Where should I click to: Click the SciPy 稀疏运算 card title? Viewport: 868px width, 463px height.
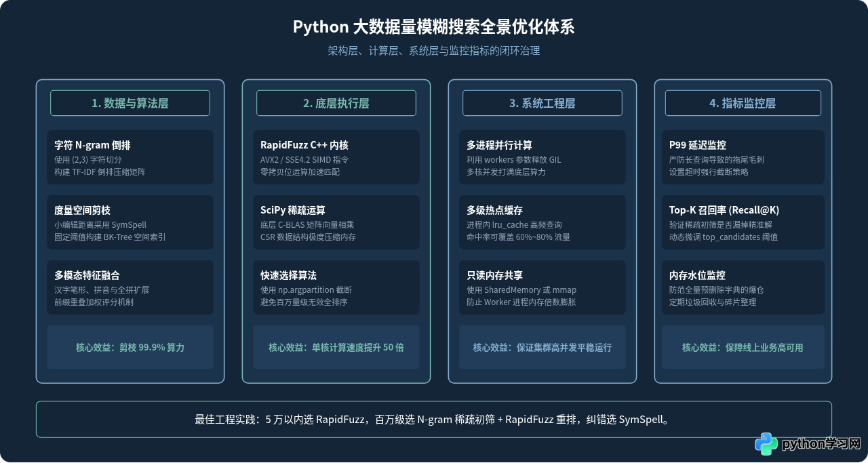coord(293,210)
